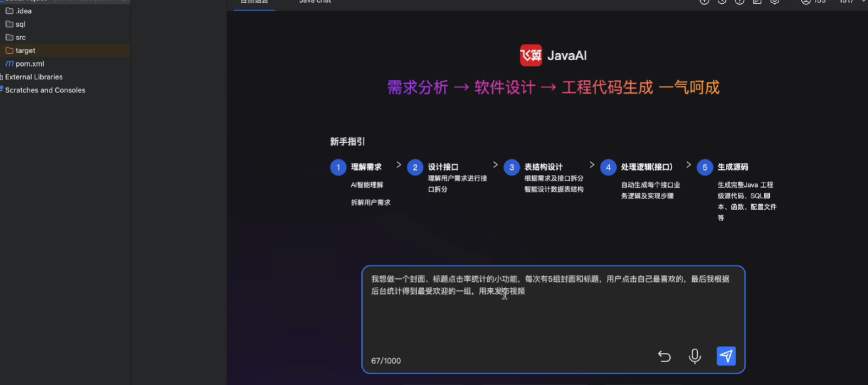Click the step 1 circle for 理解需求
The width and height of the screenshot is (868, 385).
point(338,167)
